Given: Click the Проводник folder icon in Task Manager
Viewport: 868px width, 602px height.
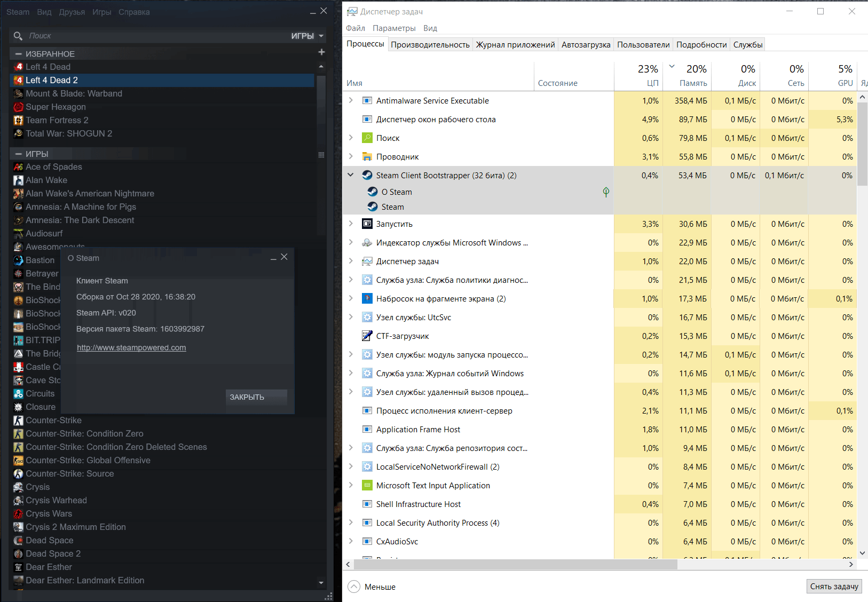Looking at the screenshot, I should [x=367, y=156].
